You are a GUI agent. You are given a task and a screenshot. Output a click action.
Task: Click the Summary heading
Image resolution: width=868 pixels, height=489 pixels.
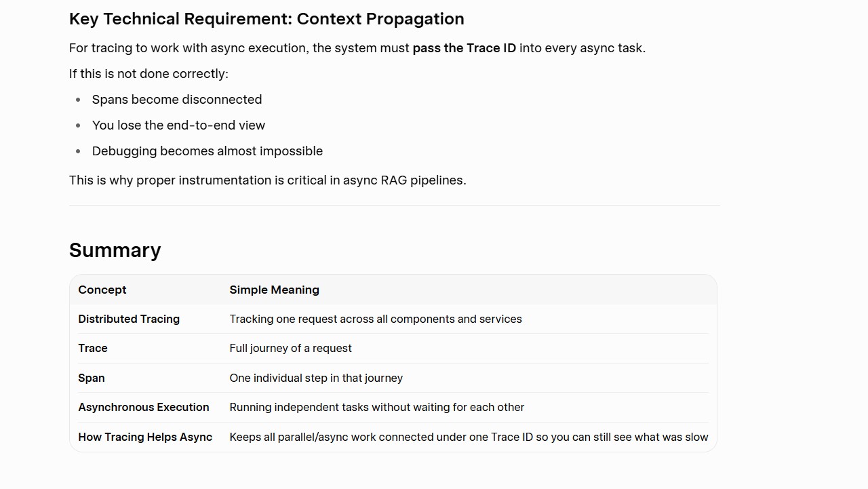coord(115,250)
